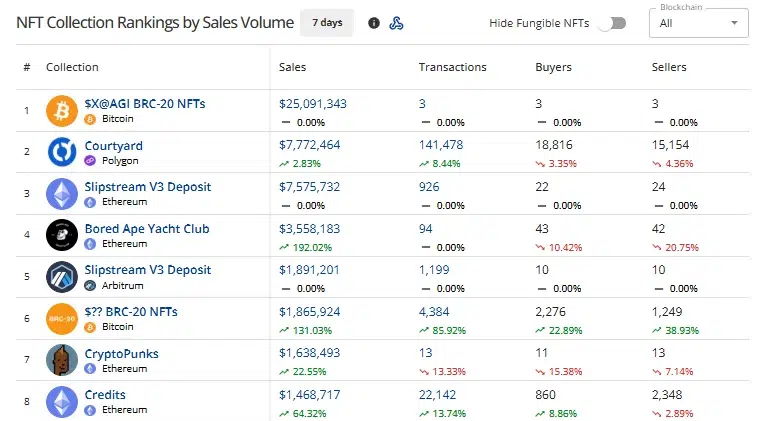Click transactions count 141,478
The height and width of the screenshot is (421, 759).
[441, 145]
